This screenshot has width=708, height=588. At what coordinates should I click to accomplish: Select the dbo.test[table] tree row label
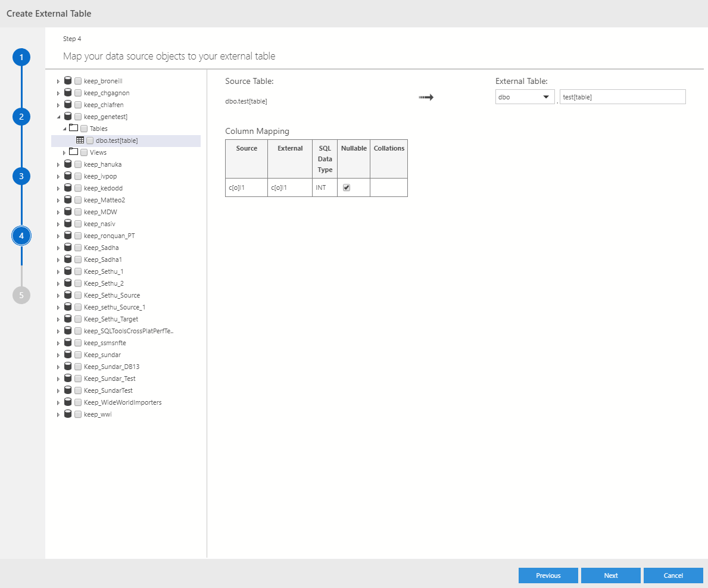(x=117, y=141)
